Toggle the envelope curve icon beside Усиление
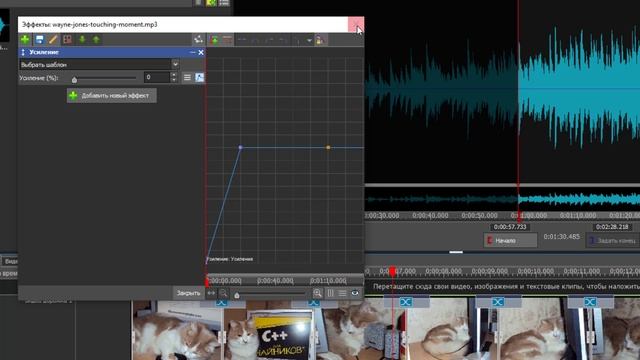The height and width of the screenshot is (360, 640). pos(199,78)
